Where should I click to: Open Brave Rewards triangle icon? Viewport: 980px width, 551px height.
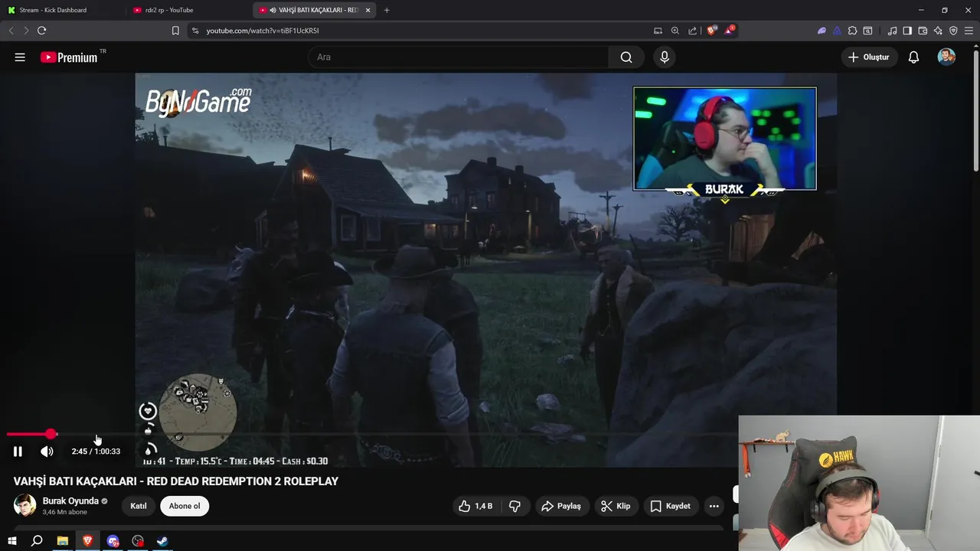[729, 31]
